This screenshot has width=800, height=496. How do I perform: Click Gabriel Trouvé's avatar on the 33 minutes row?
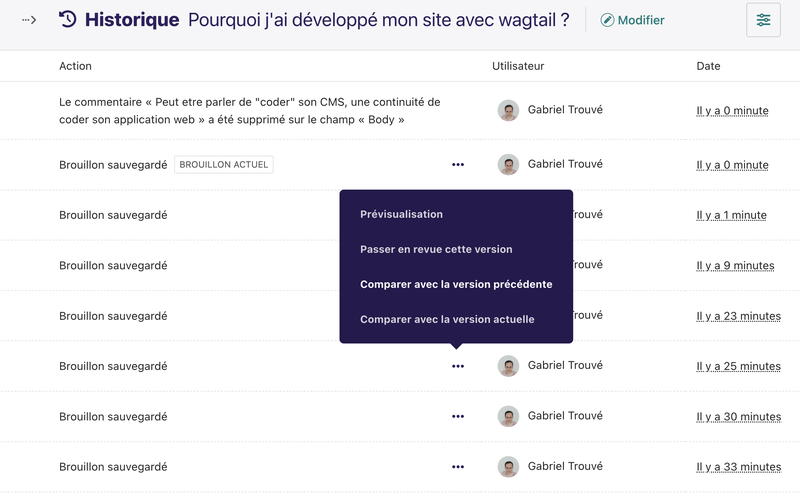pos(508,466)
